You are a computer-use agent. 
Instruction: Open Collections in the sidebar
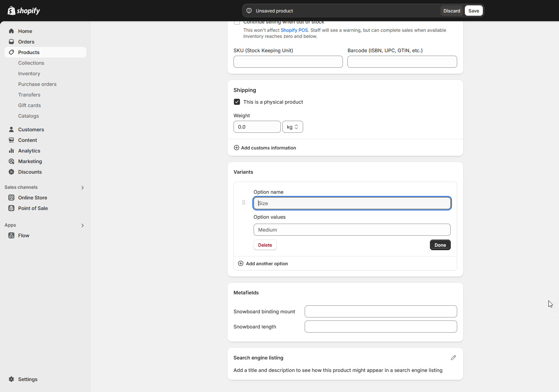(x=31, y=63)
